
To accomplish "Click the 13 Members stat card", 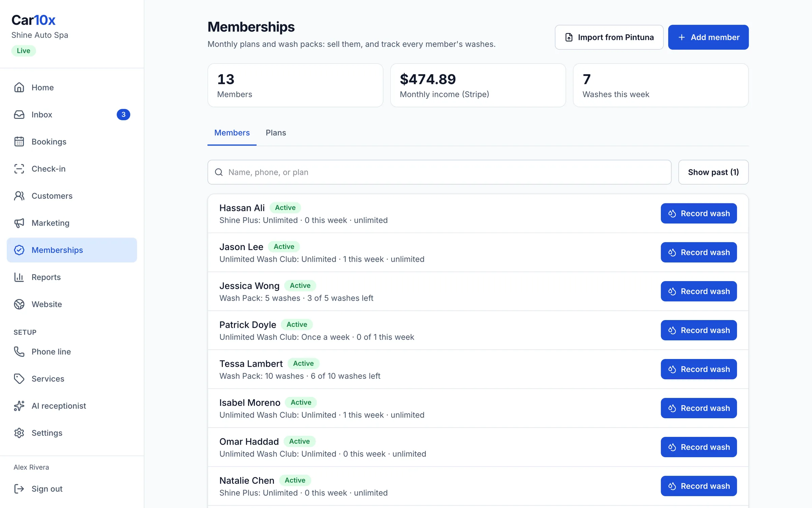I will click(295, 85).
